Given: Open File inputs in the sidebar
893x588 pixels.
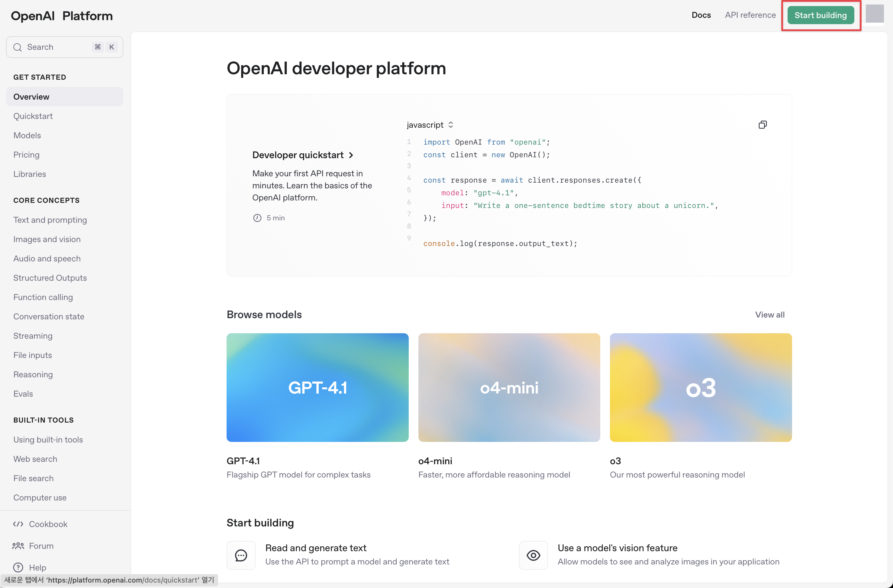Looking at the screenshot, I should point(33,355).
